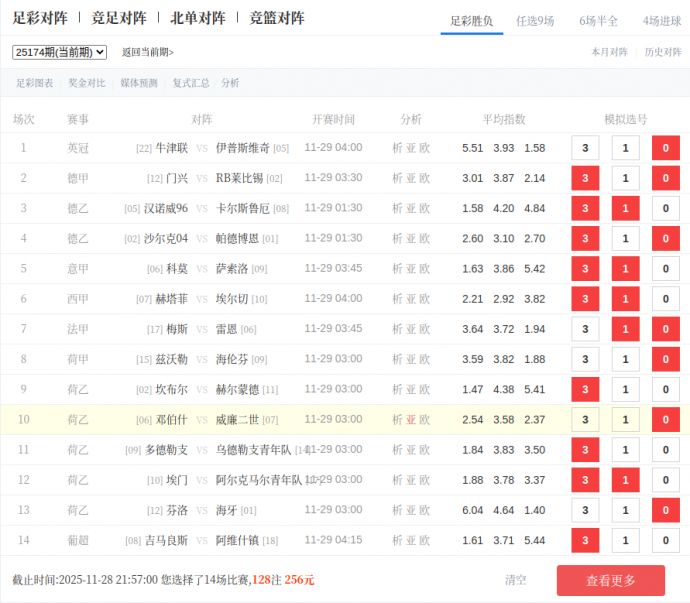Open 亚 analysis for match 5 科莫
The width and height of the screenshot is (690, 603).
coord(411,269)
